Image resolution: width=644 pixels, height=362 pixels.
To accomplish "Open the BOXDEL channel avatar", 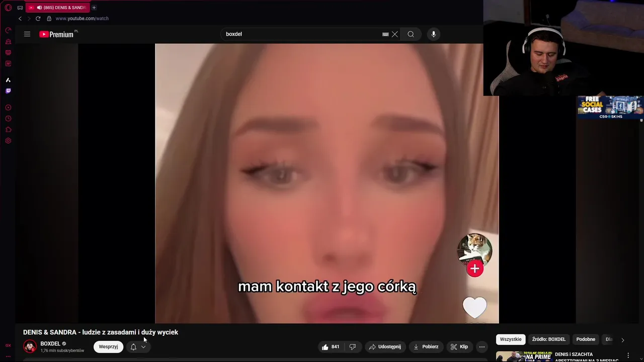I will tap(30, 346).
